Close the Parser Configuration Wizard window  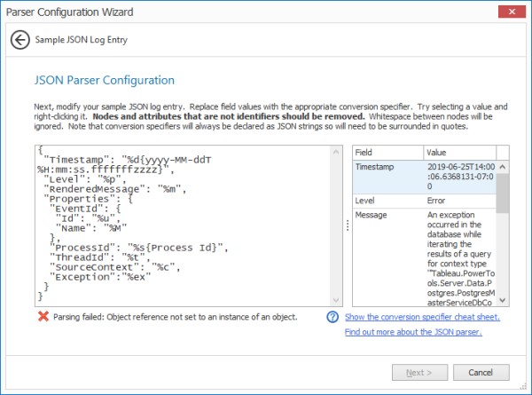tap(512, 12)
